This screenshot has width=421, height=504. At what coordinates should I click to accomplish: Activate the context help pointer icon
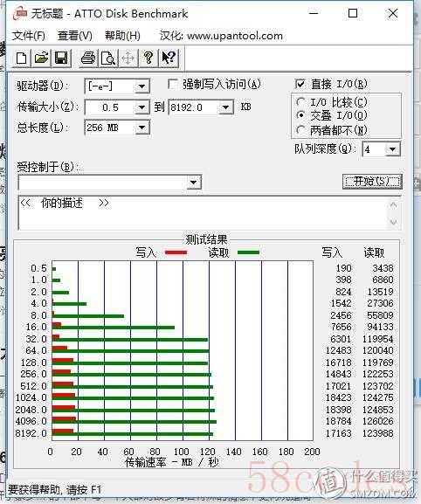169,59
